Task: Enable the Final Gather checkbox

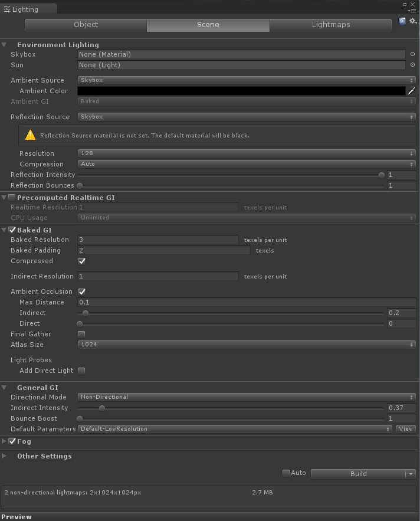Action: (81, 335)
